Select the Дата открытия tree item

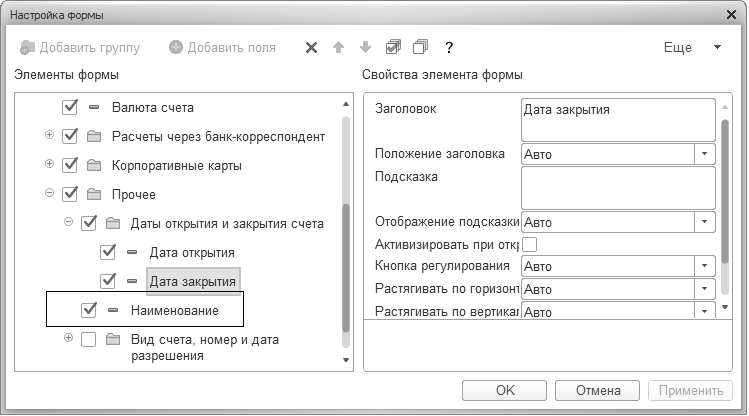pyautogui.click(x=191, y=252)
